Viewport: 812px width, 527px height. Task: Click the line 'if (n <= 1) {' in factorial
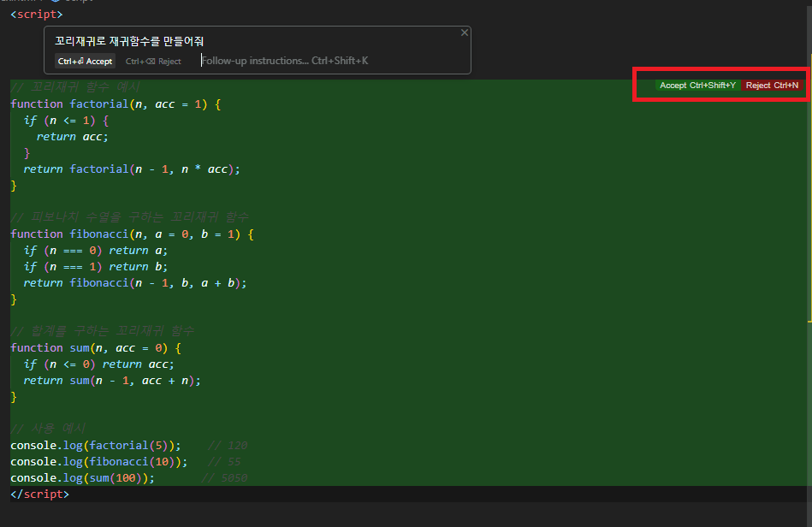66,121
